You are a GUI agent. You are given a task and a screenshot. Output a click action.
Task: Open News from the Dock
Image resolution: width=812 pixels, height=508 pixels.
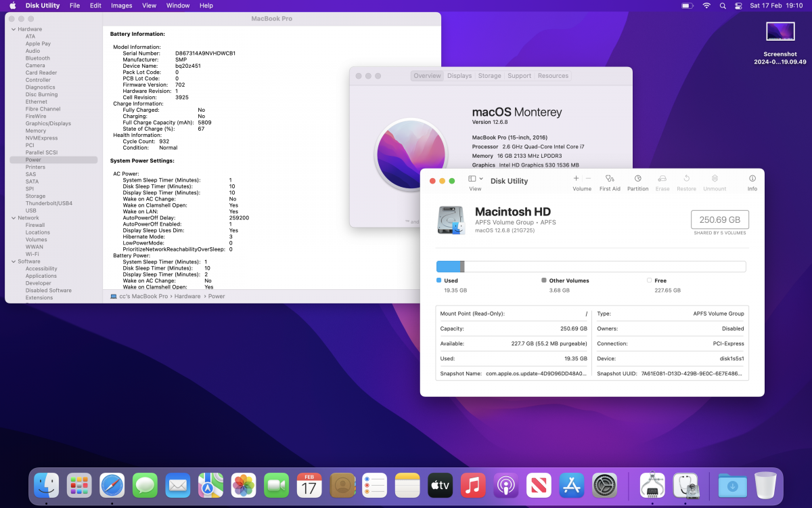[539, 485]
